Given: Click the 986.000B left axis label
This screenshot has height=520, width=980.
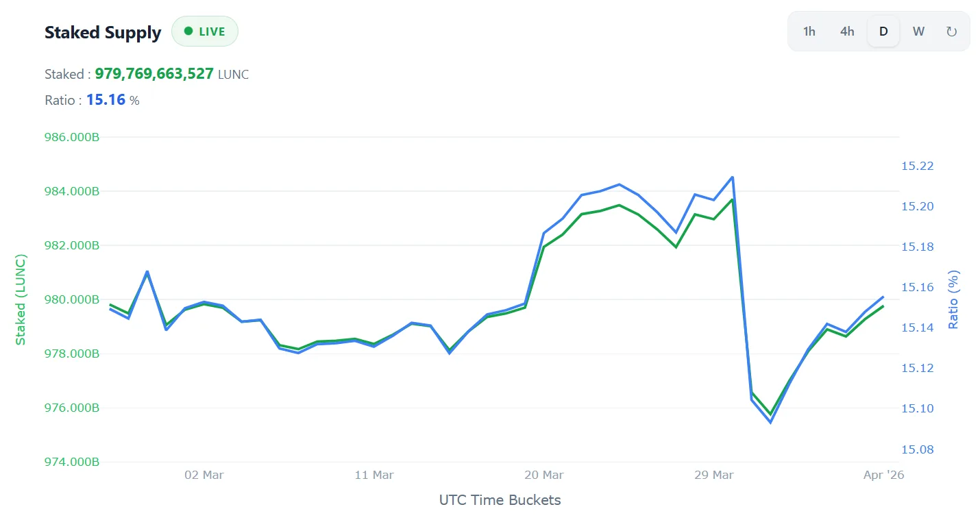Looking at the screenshot, I should click(x=72, y=138).
